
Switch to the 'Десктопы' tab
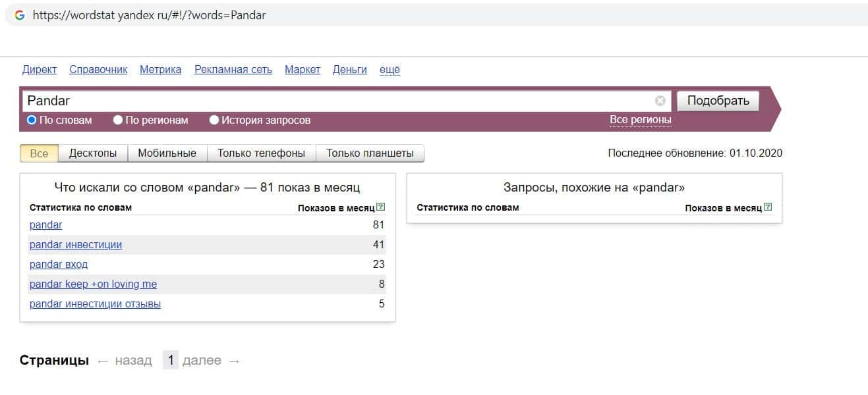pos(93,153)
